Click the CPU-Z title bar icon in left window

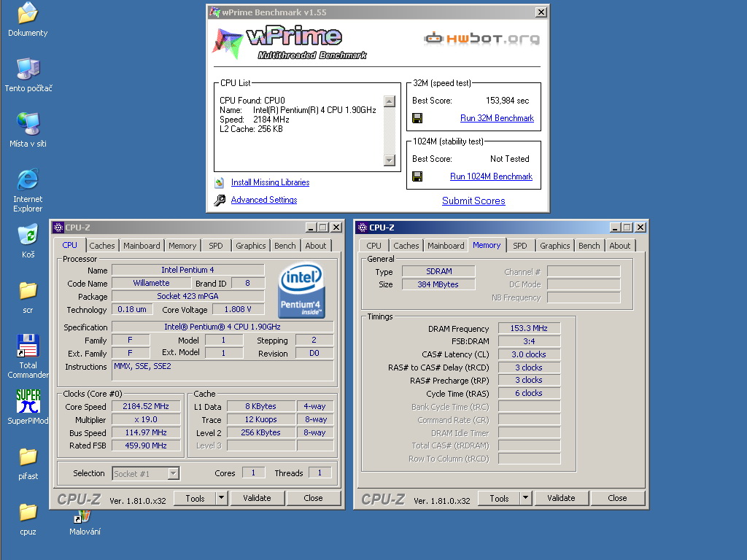pos(58,227)
